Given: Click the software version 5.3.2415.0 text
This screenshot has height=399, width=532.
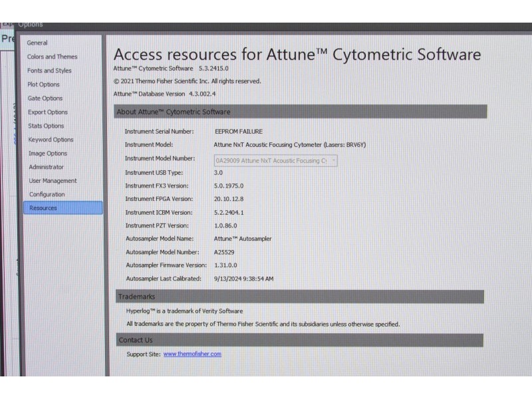Looking at the screenshot, I should point(213,68).
